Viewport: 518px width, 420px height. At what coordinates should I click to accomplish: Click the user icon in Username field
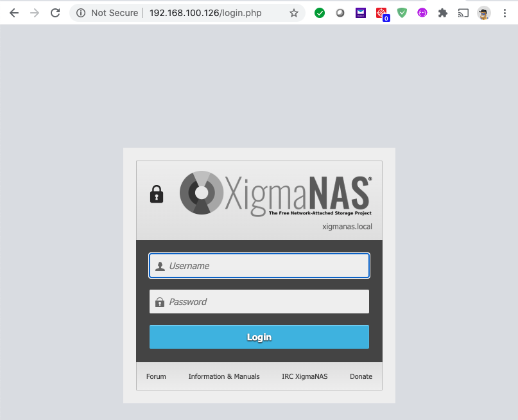[x=160, y=267]
